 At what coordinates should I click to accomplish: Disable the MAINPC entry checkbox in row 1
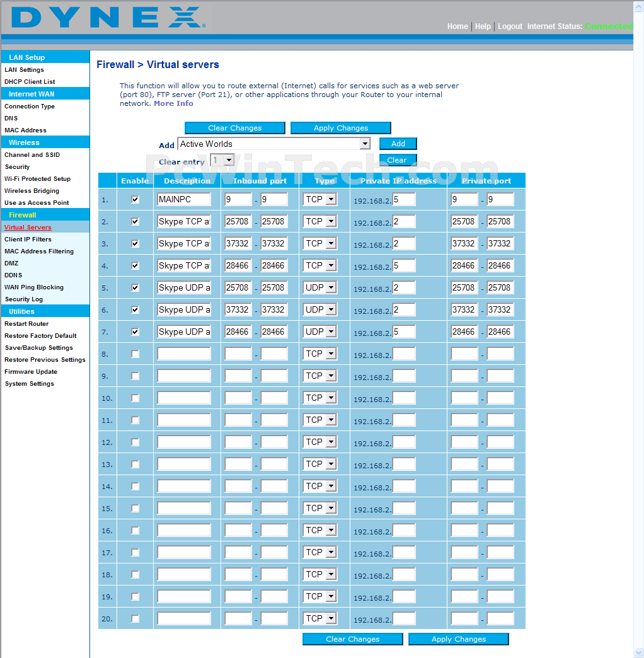[135, 199]
